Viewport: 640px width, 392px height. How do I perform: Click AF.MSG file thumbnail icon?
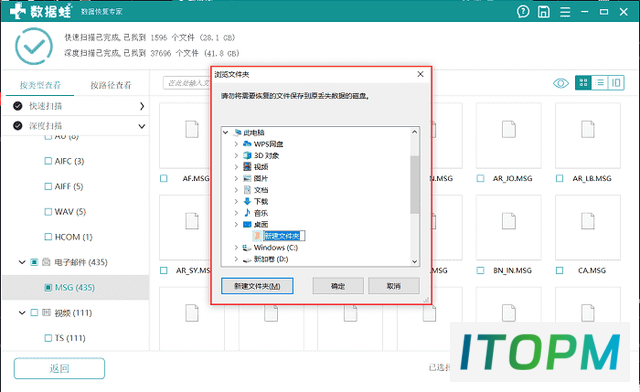(x=192, y=129)
